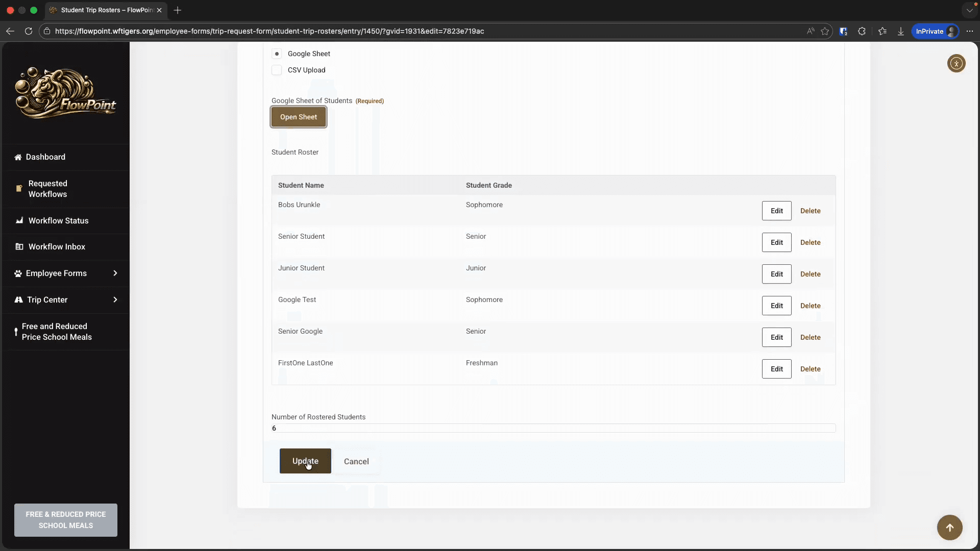Open the tab actions dropdown arrow
Image resolution: width=980 pixels, height=551 pixels.
tap(969, 10)
